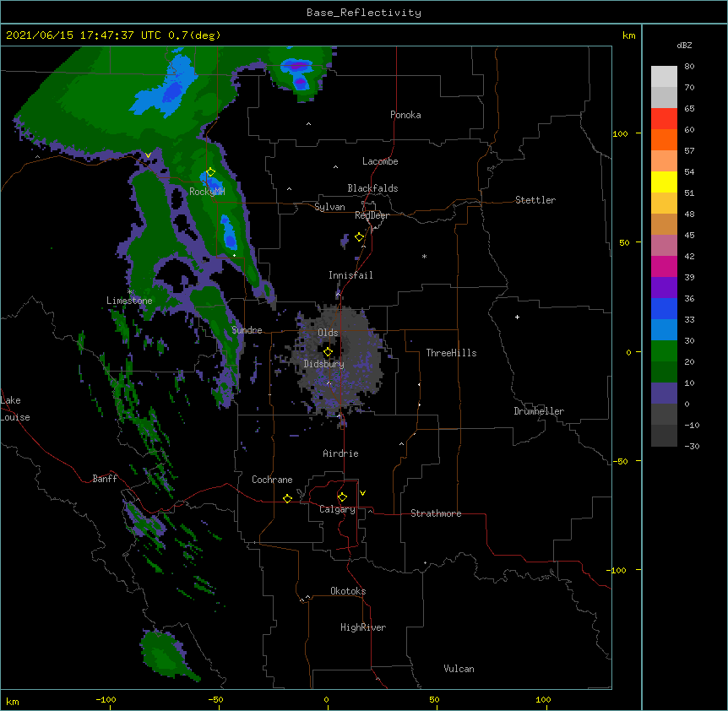
Task: Click the 48 value in dBZ legend
Action: (689, 214)
